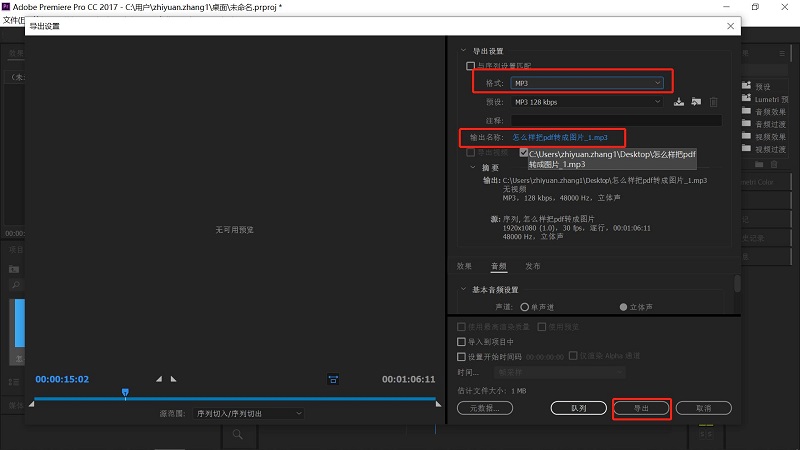This screenshot has height=450, width=800.
Task: Click the settings panel vertical scrollbar
Action: (x=737, y=283)
